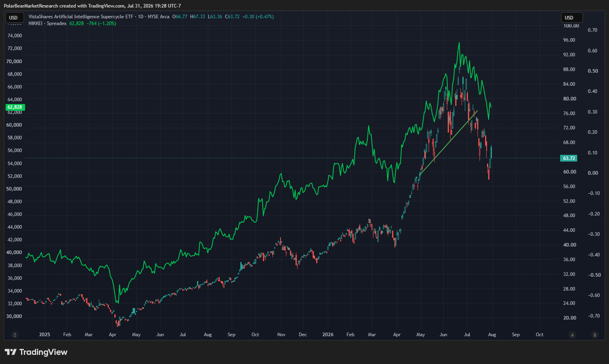The height and width of the screenshot is (364, 609).
Task: Click the −0.50 value on outer scale
Action: point(594,275)
